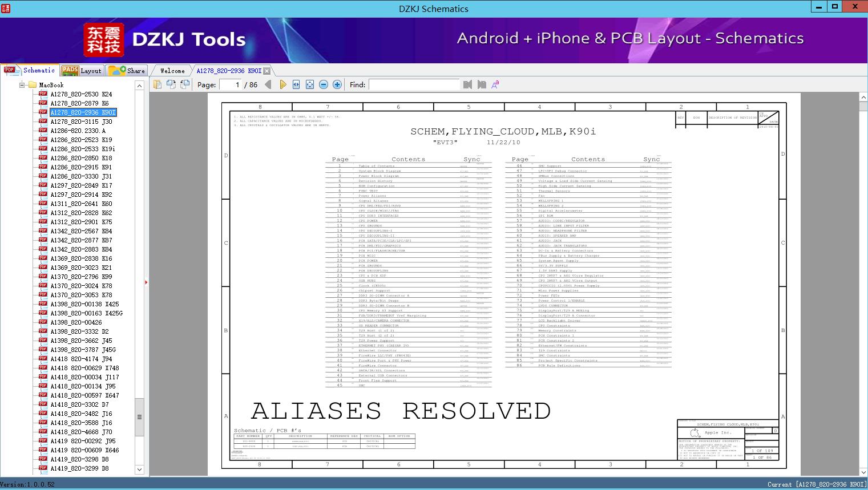Click the Find search box
Viewport: 868px width, 490px height.
coord(414,84)
